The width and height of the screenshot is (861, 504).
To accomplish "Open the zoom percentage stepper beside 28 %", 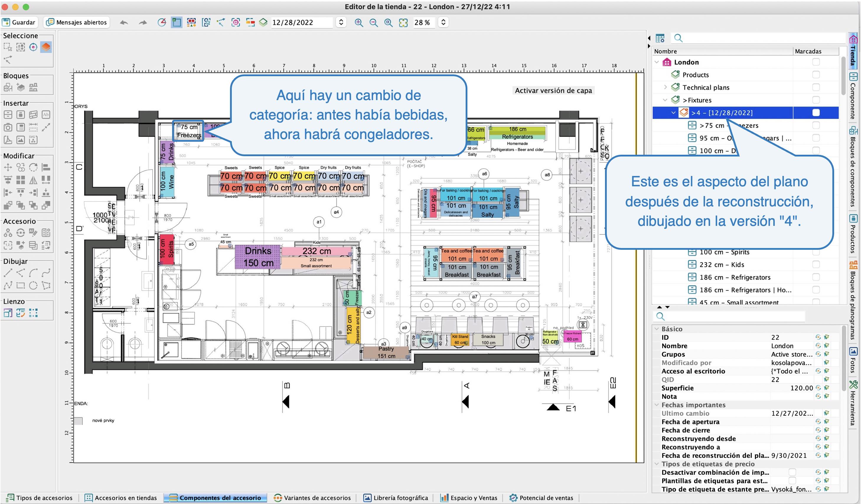I will (x=443, y=22).
